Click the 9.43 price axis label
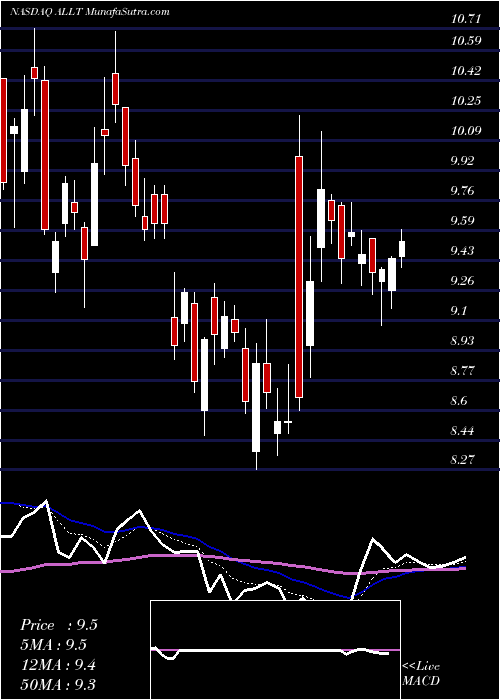Screen dimensions: 500x700 coord(462,251)
